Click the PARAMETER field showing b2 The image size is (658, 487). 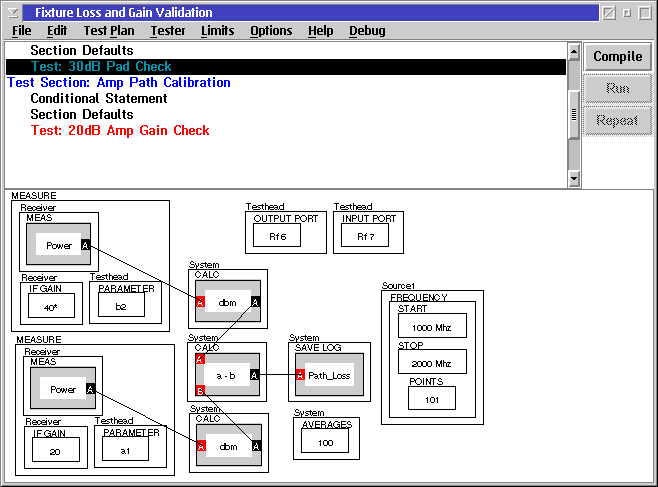(121, 305)
